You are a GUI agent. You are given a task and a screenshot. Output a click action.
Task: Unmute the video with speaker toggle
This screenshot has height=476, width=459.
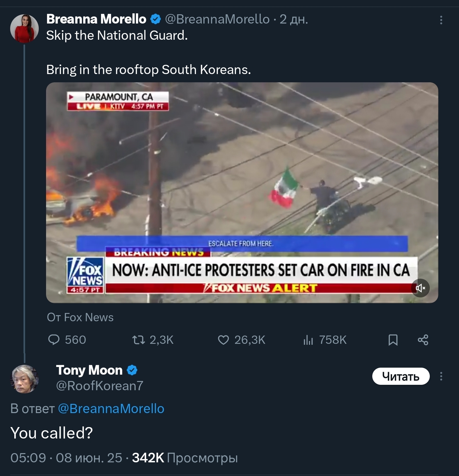pyautogui.click(x=420, y=288)
